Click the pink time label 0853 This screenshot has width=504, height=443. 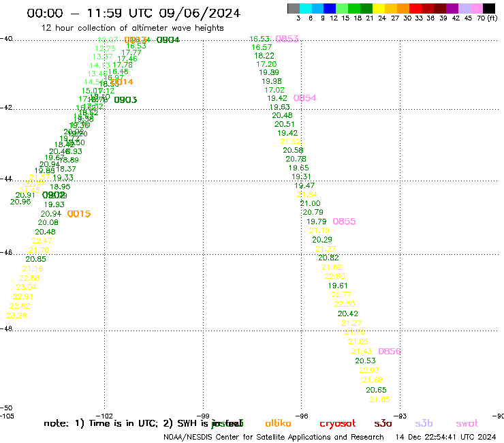(287, 39)
